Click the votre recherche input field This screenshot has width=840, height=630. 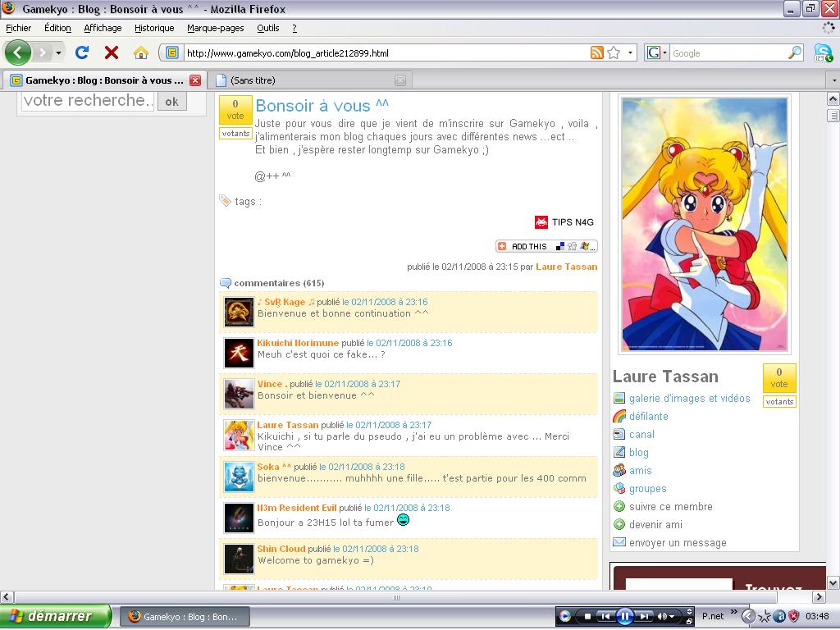coord(88,101)
